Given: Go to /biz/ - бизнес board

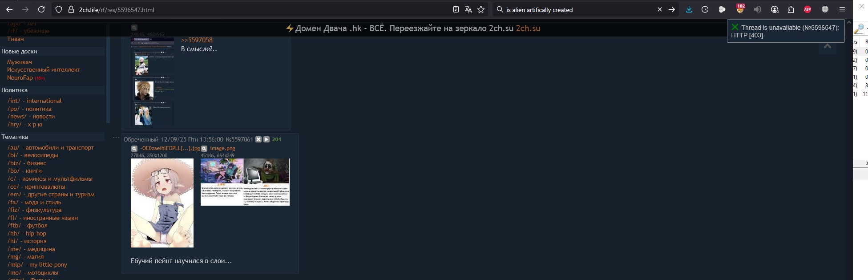Looking at the screenshot, I should click(x=27, y=163).
